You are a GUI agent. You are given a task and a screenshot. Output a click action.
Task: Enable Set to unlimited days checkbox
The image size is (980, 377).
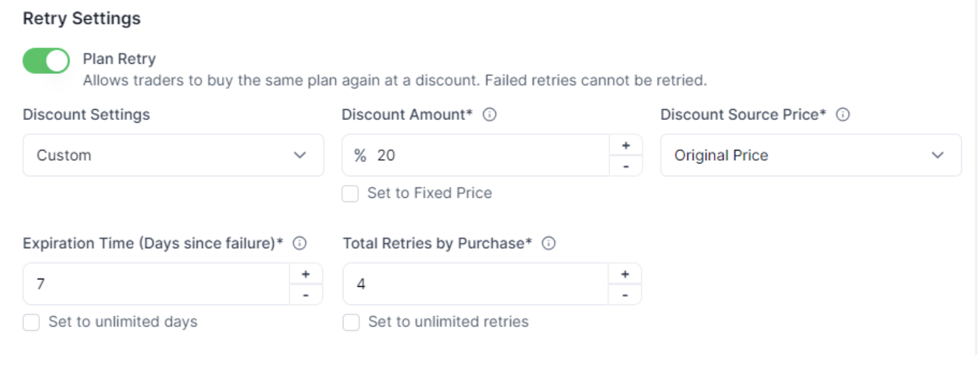pos(31,322)
